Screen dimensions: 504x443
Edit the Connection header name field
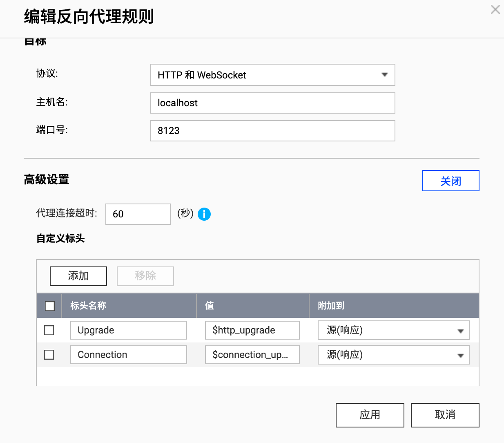128,355
